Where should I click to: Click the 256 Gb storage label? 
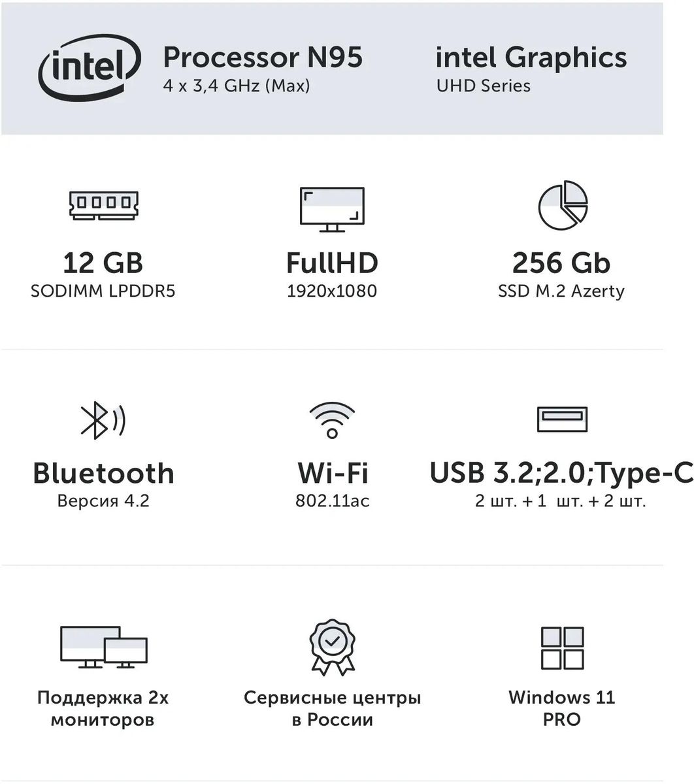[x=561, y=263]
